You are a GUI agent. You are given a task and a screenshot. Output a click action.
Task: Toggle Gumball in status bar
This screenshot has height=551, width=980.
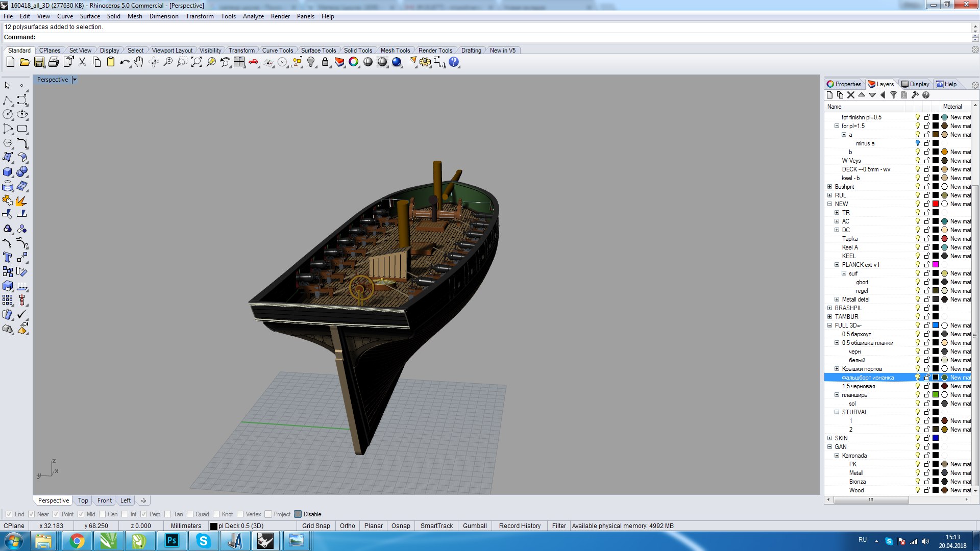click(x=475, y=526)
